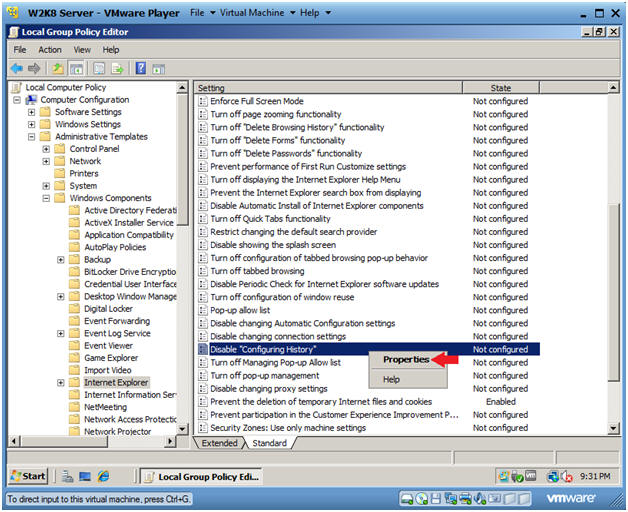Screen dimensions: 628x512
Task: Select 'Turn off tabbed browsing' setting
Action: click(257, 271)
